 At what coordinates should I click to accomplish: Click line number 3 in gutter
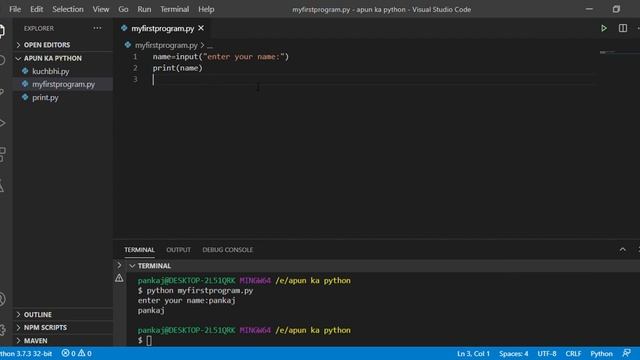pos(135,79)
